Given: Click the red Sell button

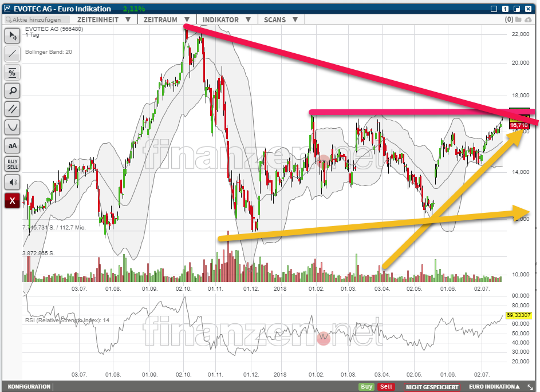Looking at the screenshot, I should (386, 386).
